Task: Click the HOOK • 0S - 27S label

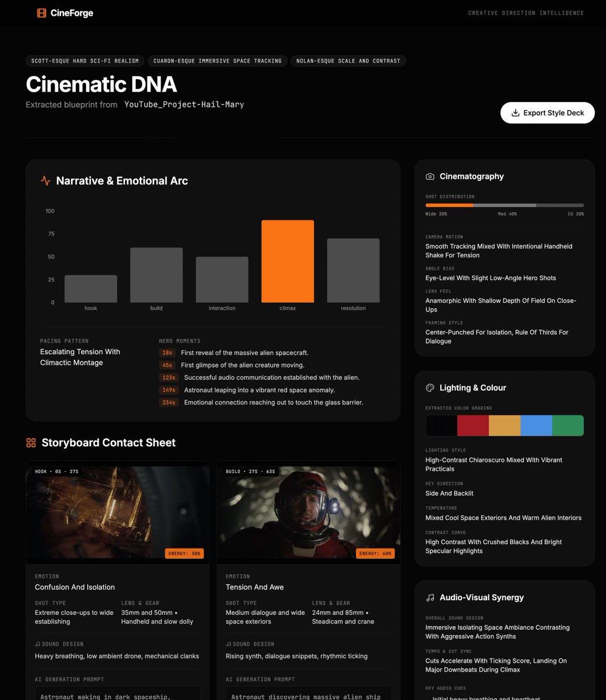Action: pyautogui.click(x=57, y=471)
